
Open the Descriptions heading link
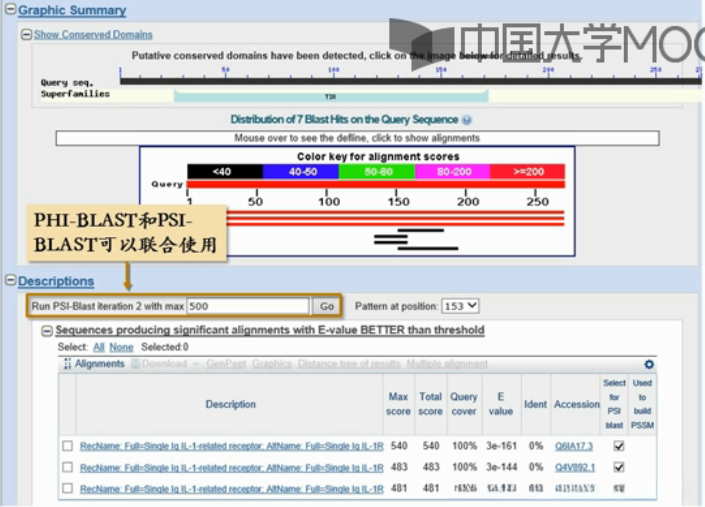(56, 281)
